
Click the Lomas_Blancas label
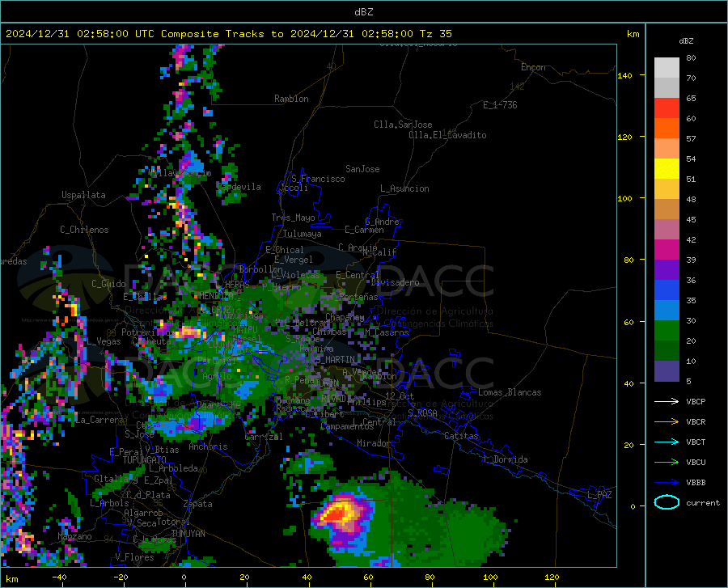(x=510, y=392)
